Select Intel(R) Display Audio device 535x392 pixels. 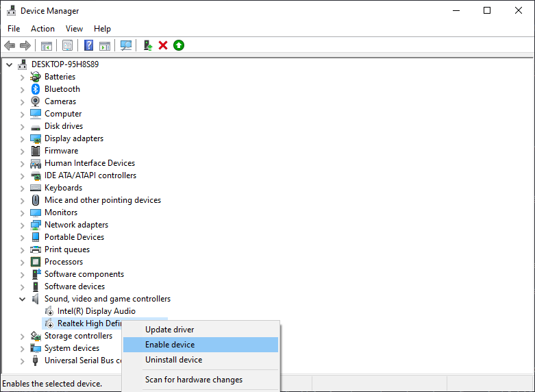96,311
